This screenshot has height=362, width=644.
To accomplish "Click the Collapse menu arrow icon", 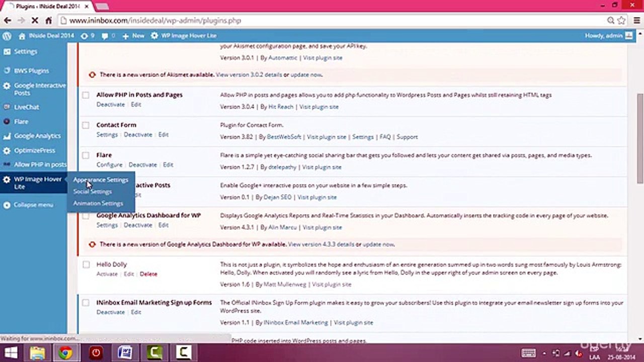I will 7,205.
